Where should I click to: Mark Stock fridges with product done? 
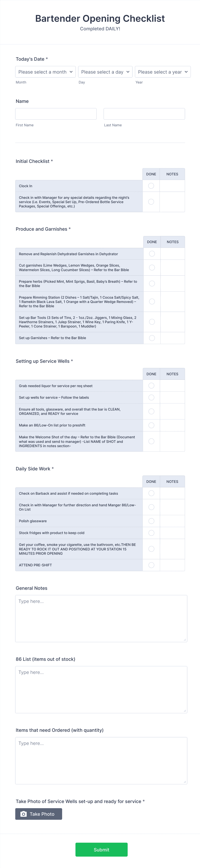click(x=152, y=533)
